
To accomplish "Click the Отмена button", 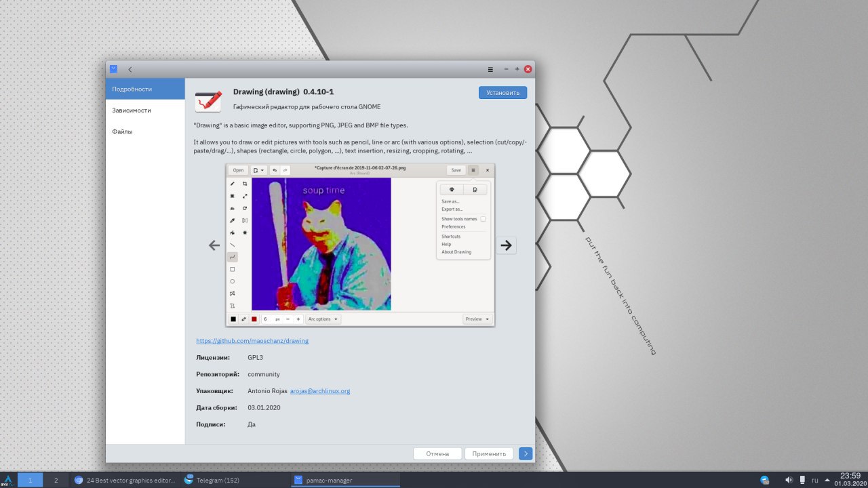I will click(437, 454).
